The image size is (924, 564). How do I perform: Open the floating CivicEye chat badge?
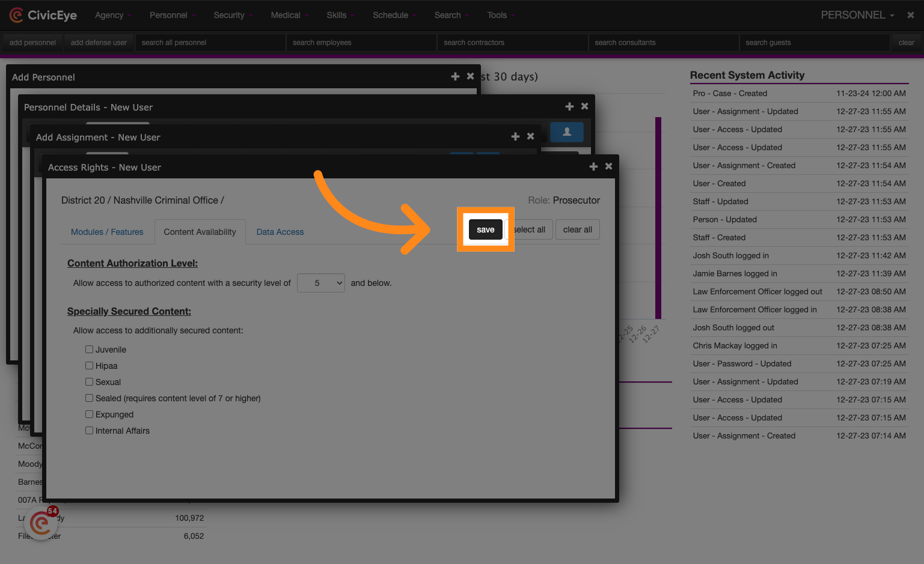coord(41,524)
